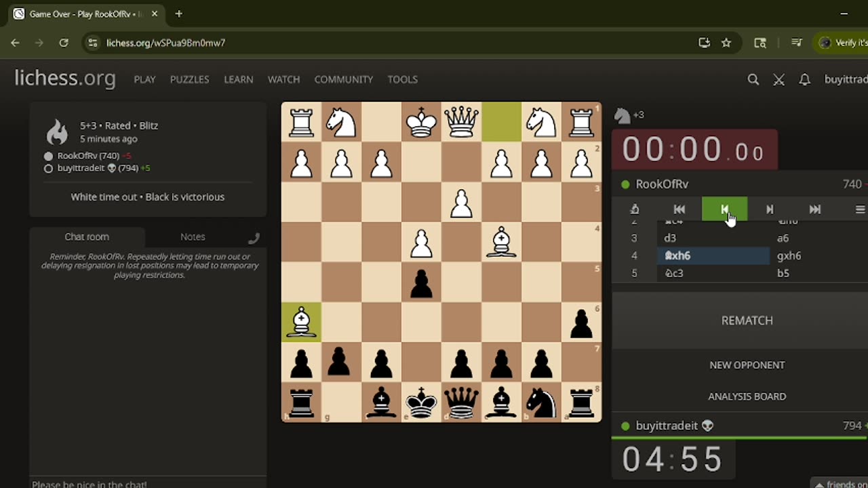Step forward one move
The image size is (868, 488).
tap(770, 209)
